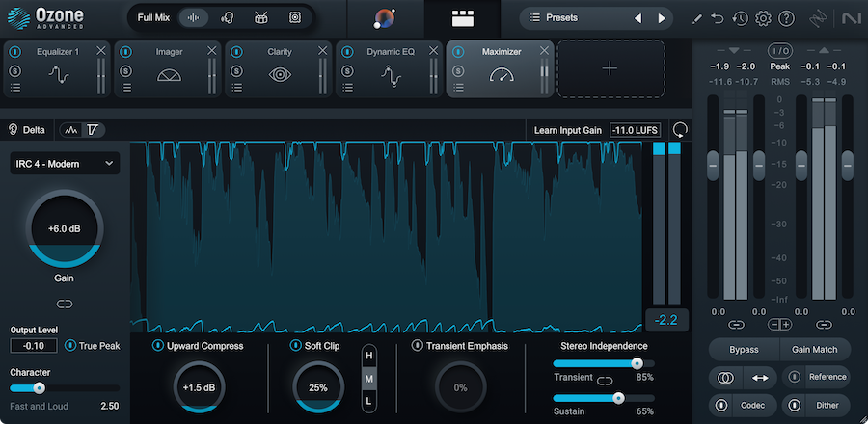Viewport: 868px width, 424px height.
Task: Disable Soft Clip
Action: click(x=296, y=346)
